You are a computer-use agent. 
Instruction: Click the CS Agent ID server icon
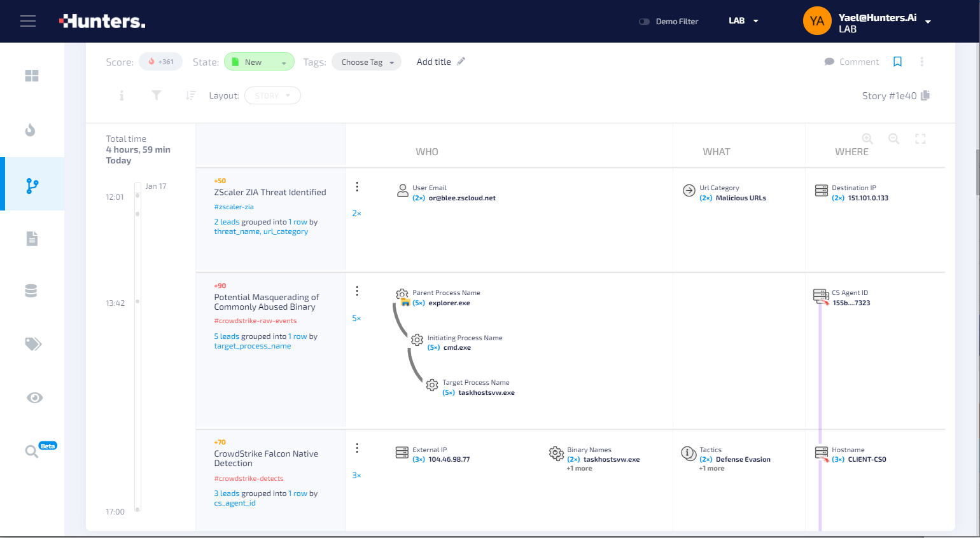[x=822, y=296]
